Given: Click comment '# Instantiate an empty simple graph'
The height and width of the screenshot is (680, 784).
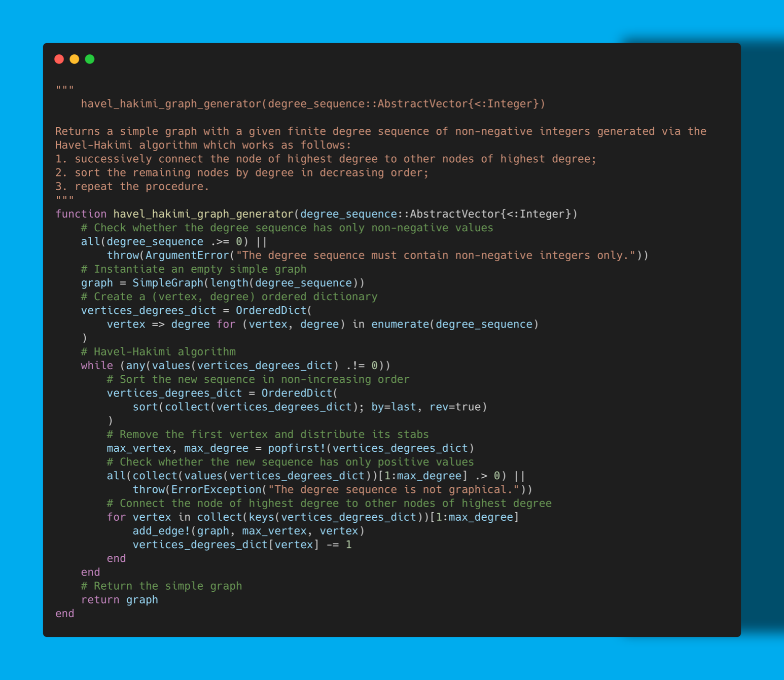Looking at the screenshot, I should click(x=194, y=269).
